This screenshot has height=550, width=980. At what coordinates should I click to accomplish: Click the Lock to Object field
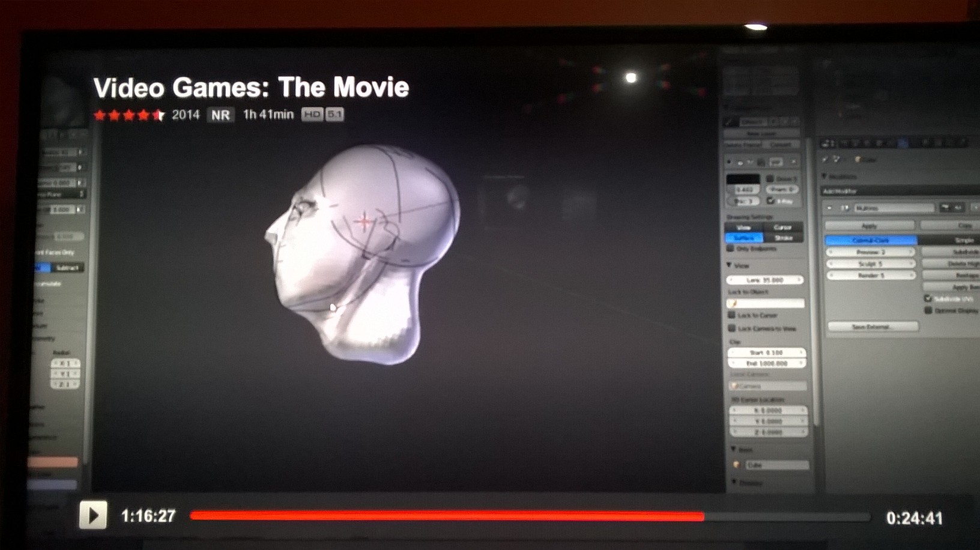click(766, 303)
